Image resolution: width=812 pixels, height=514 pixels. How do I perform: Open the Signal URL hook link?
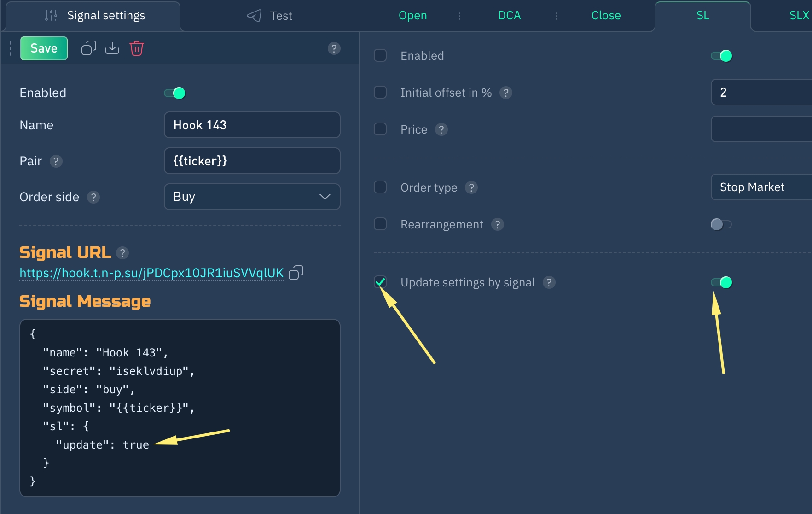[151, 273]
